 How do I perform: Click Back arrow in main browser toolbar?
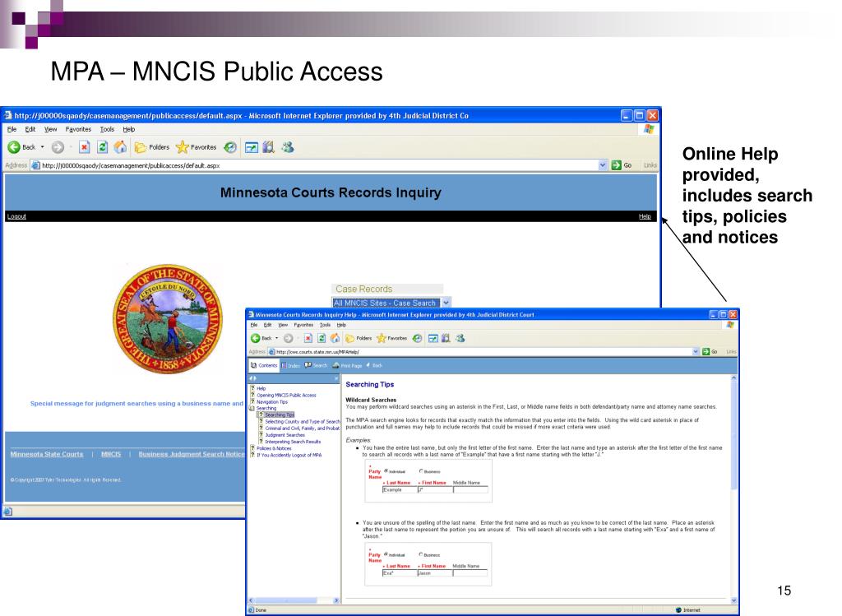14,147
